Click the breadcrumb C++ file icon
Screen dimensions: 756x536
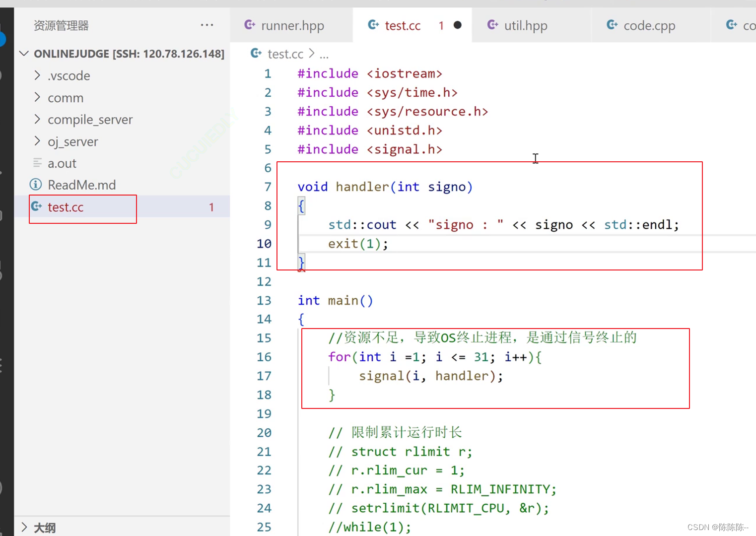pos(256,53)
